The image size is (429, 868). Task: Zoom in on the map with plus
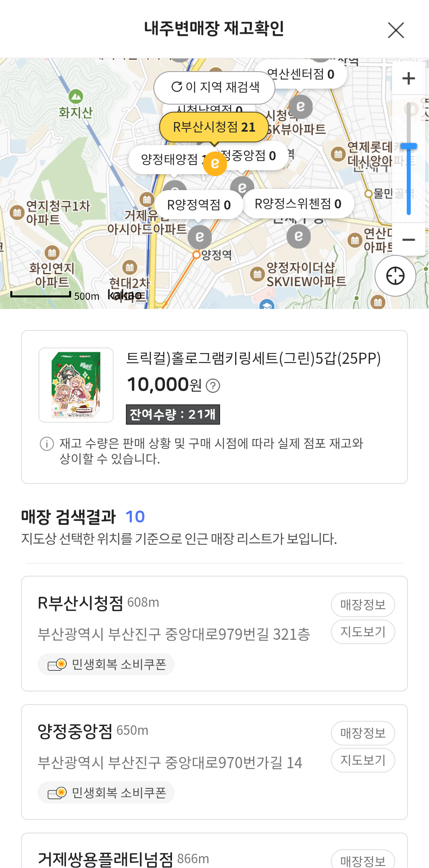408,78
